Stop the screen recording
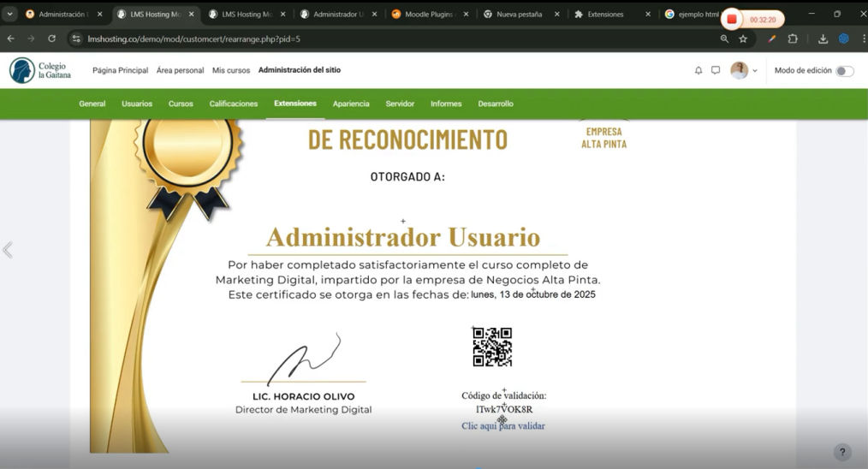 point(732,19)
